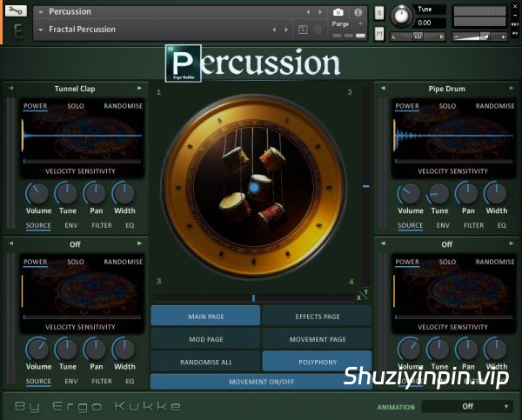Click the blue XY pad cursor dot
Viewport: 522px width, 420px height.
[254, 187]
